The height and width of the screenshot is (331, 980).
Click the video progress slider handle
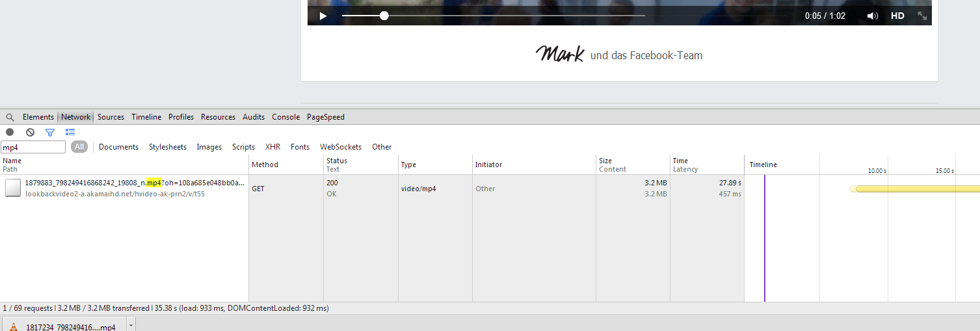tap(384, 16)
